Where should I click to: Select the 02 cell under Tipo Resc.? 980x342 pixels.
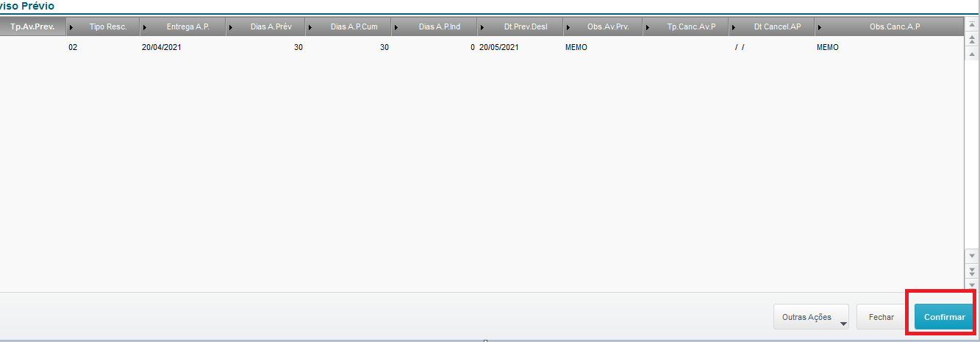(103, 47)
